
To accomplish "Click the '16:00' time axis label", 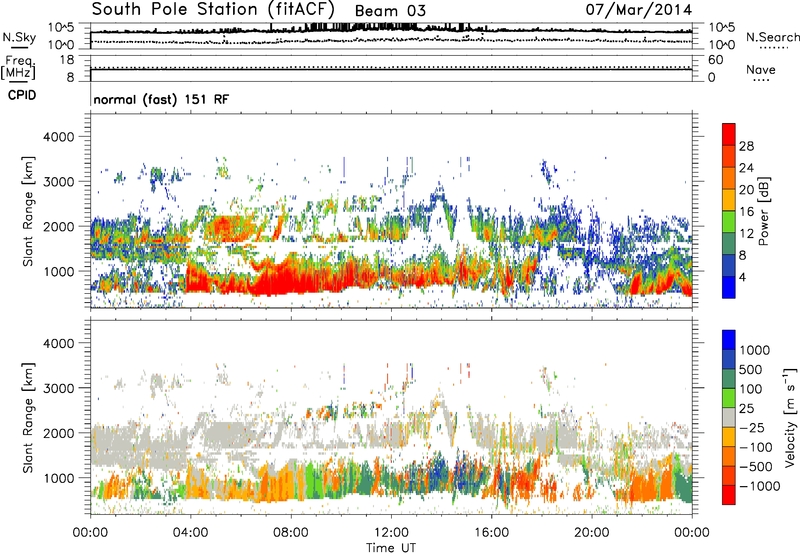I will pyautogui.click(x=491, y=533).
